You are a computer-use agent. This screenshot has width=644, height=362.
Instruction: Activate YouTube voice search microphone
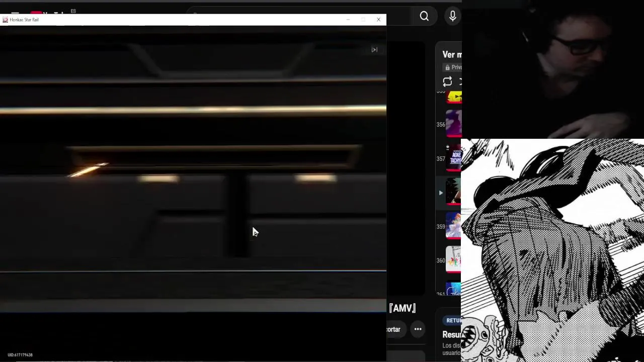coord(452,17)
